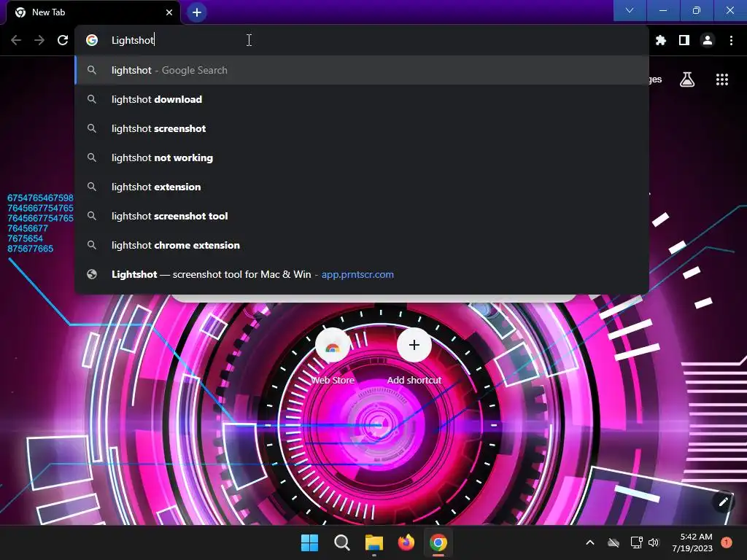Open the Chrome three-dot menu
The width and height of the screenshot is (747, 560).
click(731, 41)
